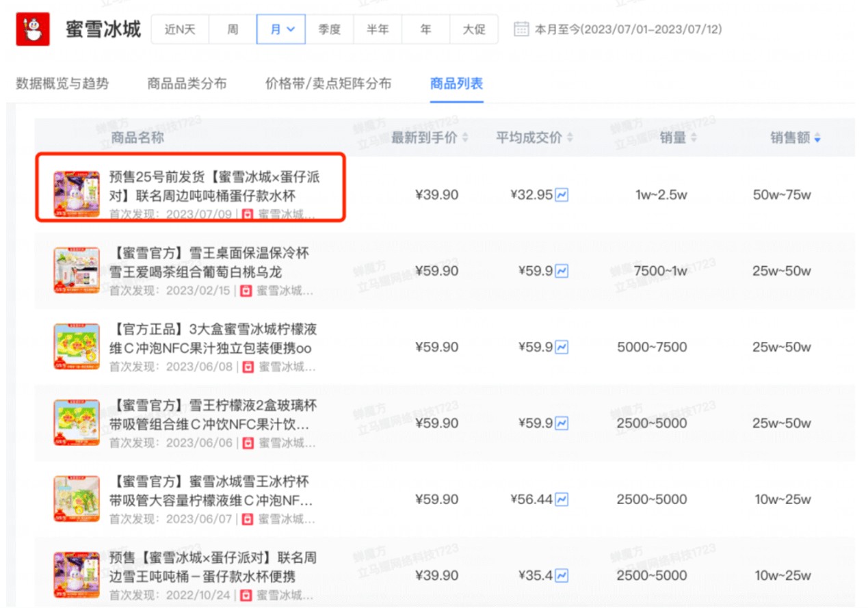Switch time range to 季度
This screenshot has height=608, width=868.
click(330, 29)
